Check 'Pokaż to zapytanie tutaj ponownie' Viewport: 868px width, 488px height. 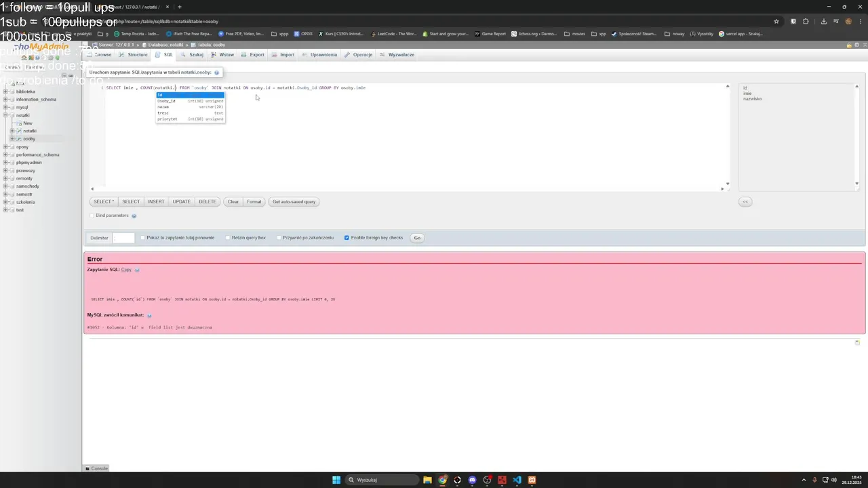pyautogui.click(x=143, y=238)
